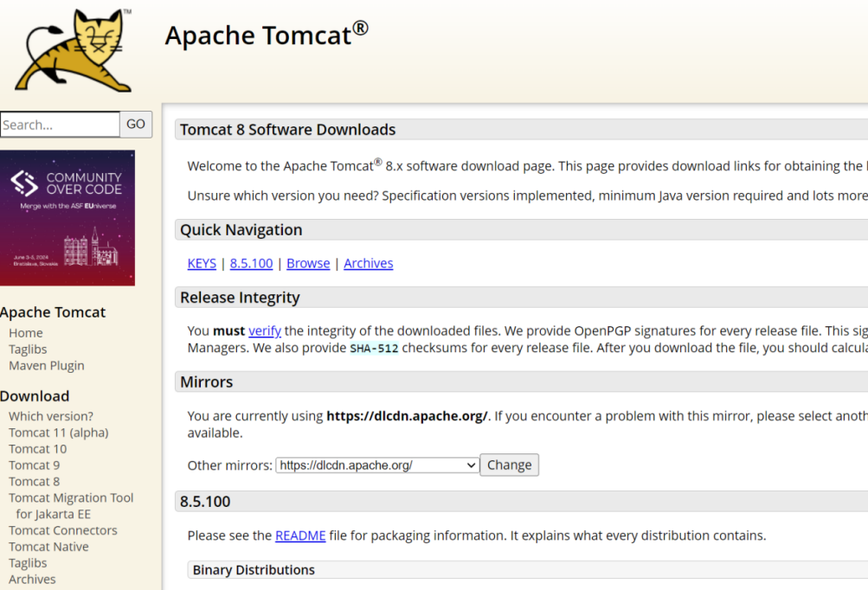The width and height of the screenshot is (868, 590).
Task: Open the KEYS link
Action: (x=202, y=264)
